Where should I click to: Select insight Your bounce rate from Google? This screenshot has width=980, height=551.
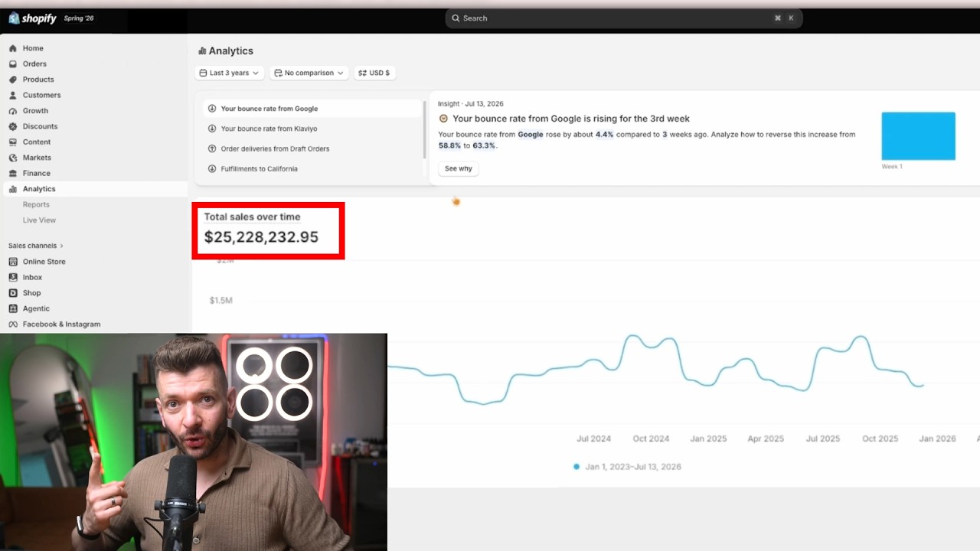click(x=313, y=109)
